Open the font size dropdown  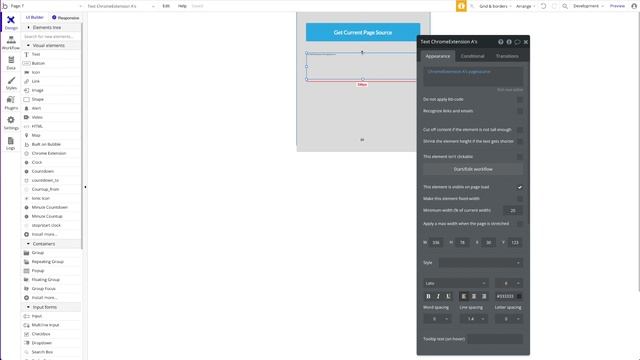(x=509, y=283)
